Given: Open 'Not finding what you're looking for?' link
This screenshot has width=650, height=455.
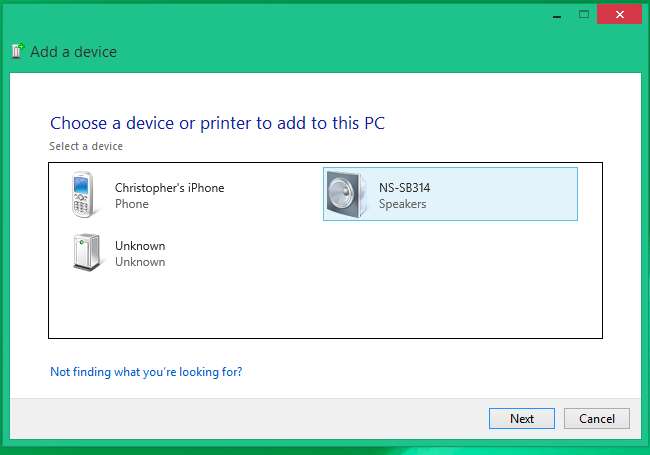Looking at the screenshot, I should click(x=146, y=372).
